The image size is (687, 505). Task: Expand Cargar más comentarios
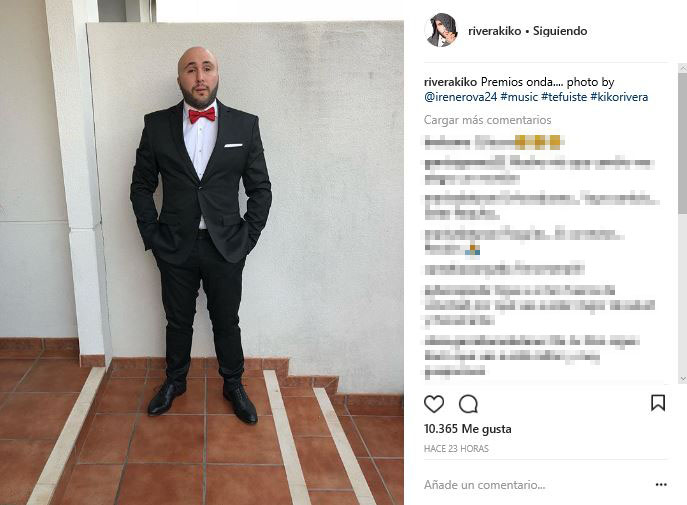[x=487, y=120]
